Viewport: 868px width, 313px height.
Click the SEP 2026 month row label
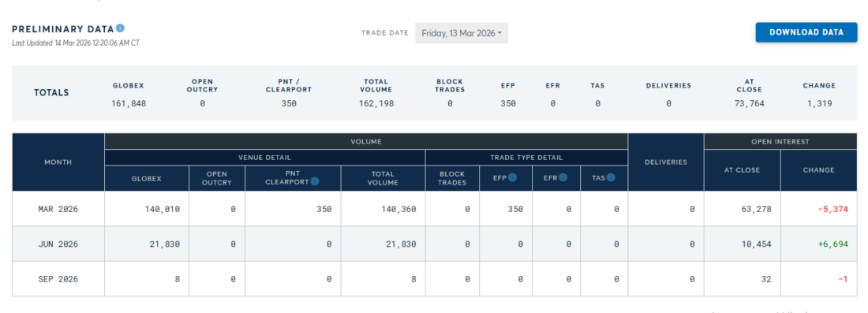click(x=58, y=279)
